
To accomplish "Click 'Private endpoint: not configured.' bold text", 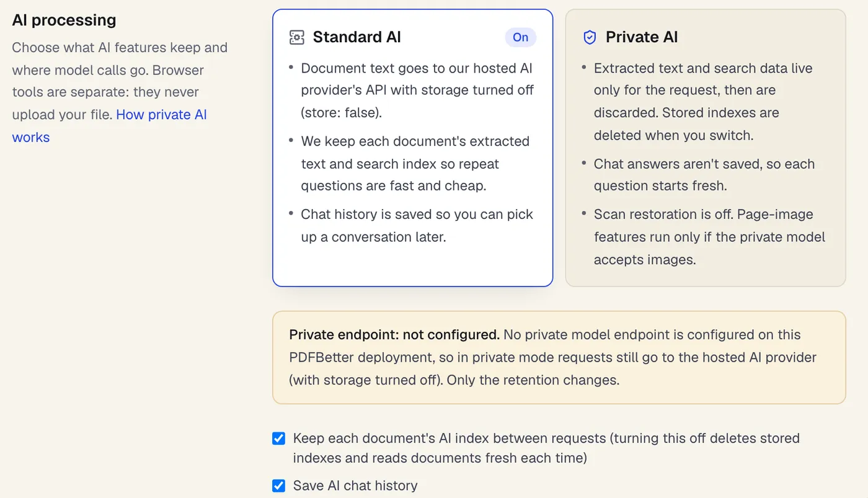I will (394, 335).
